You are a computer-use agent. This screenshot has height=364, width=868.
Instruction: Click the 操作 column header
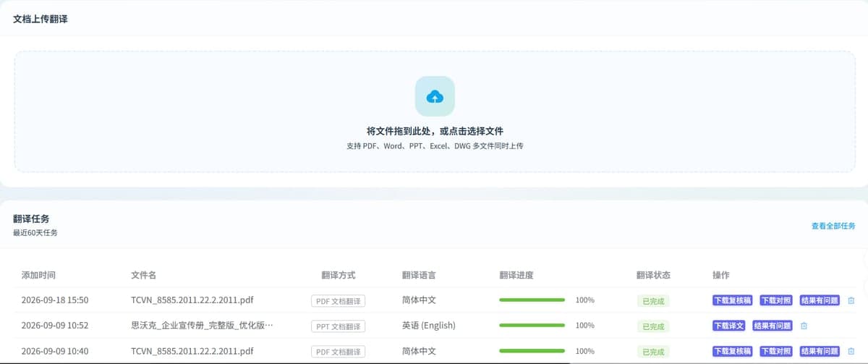[721, 275]
